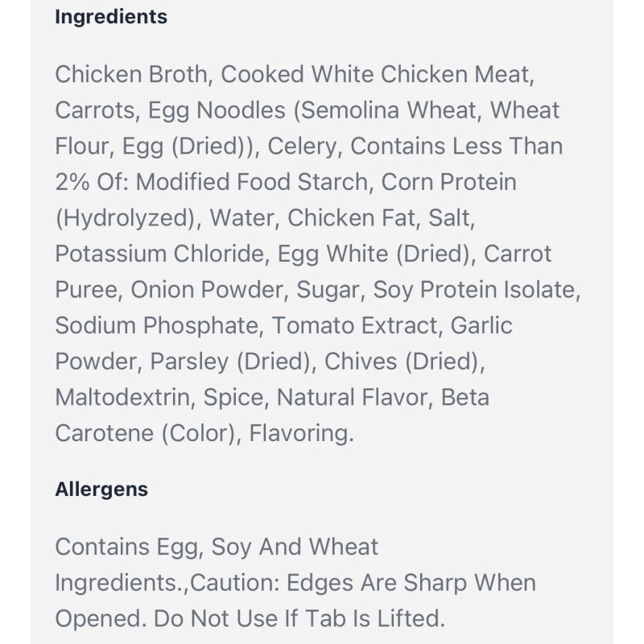Click the "Corn Protein" text
644x644 pixels.
(x=449, y=183)
